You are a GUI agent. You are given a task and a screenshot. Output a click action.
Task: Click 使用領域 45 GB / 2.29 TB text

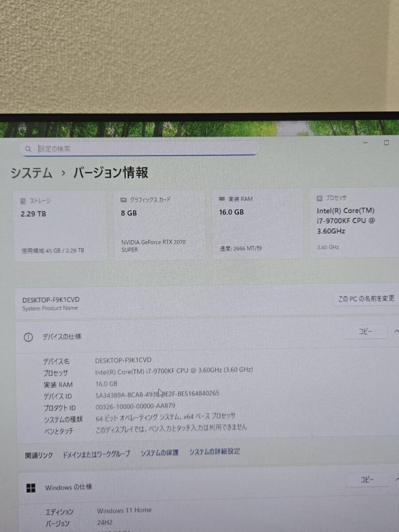(53, 250)
